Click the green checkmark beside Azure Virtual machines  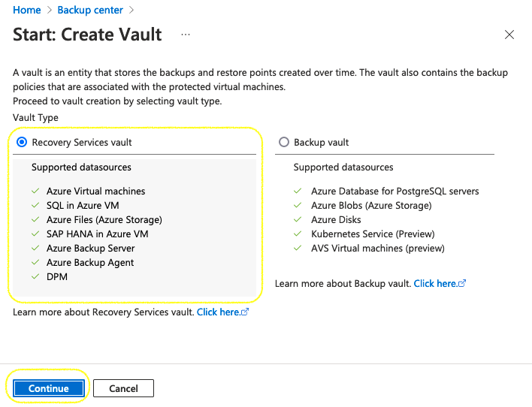pyautogui.click(x=35, y=191)
